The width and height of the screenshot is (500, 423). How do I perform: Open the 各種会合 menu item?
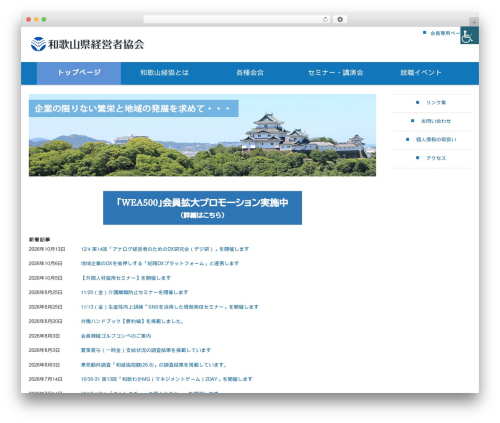point(250,73)
